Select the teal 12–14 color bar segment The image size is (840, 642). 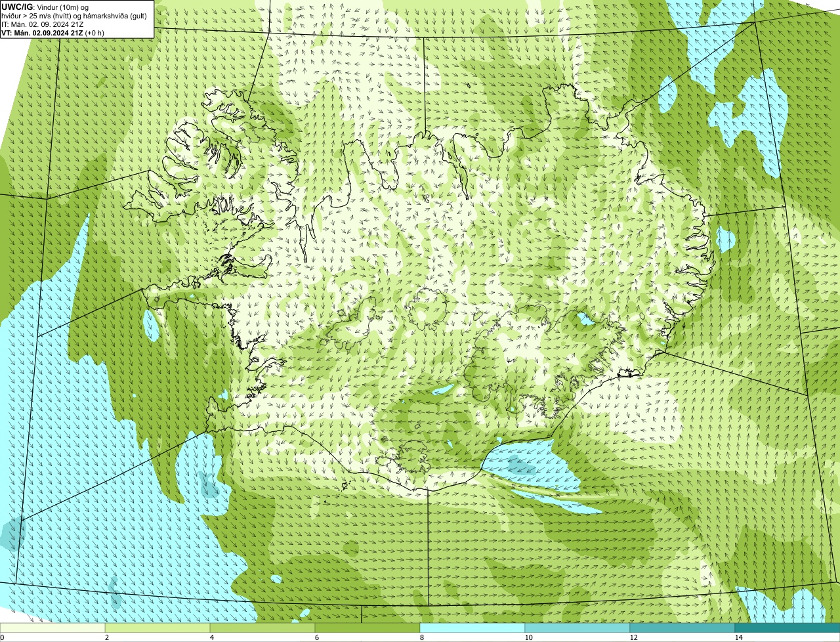(x=682, y=628)
